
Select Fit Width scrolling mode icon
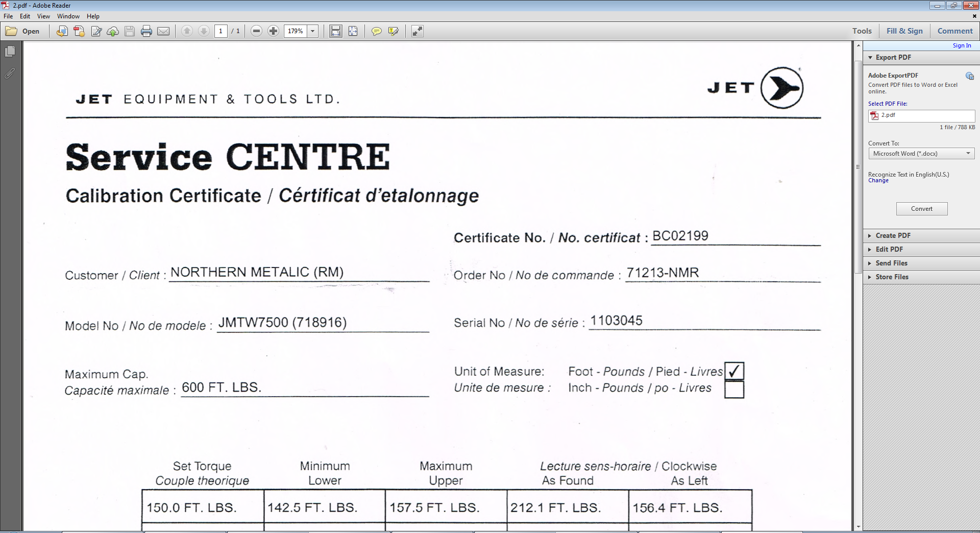[336, 31]
